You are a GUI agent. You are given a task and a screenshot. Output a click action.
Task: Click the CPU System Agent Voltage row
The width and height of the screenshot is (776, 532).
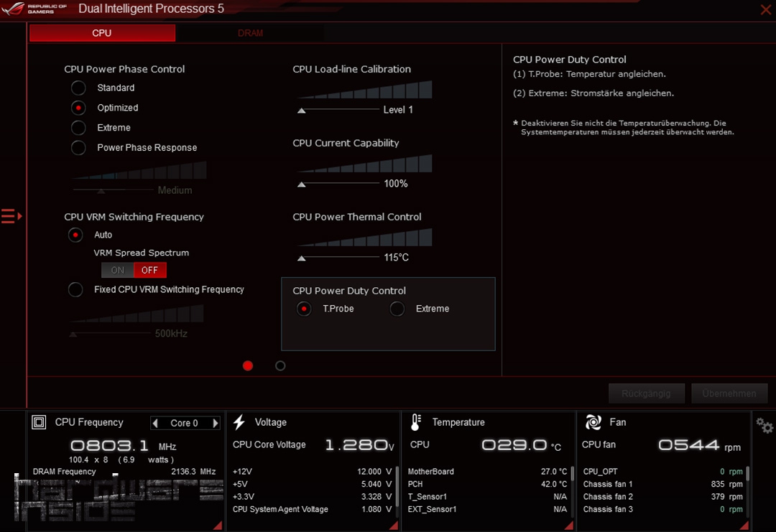[313, 509]
